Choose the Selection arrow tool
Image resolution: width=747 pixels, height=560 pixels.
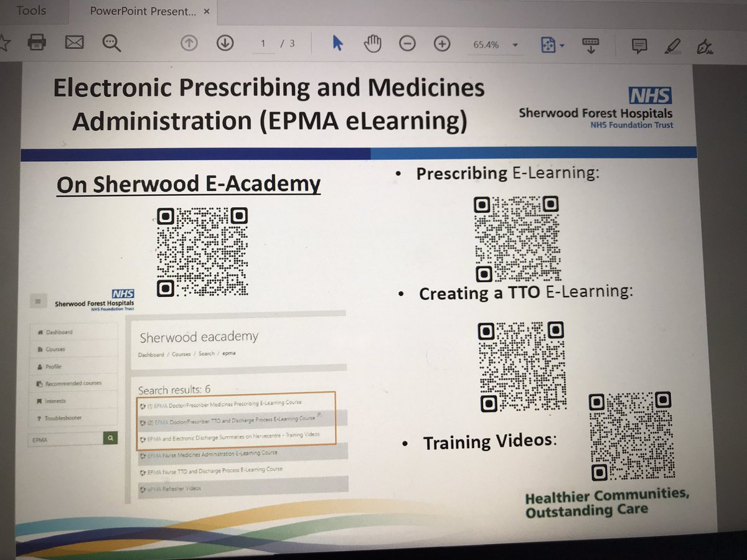coord(337,44)
